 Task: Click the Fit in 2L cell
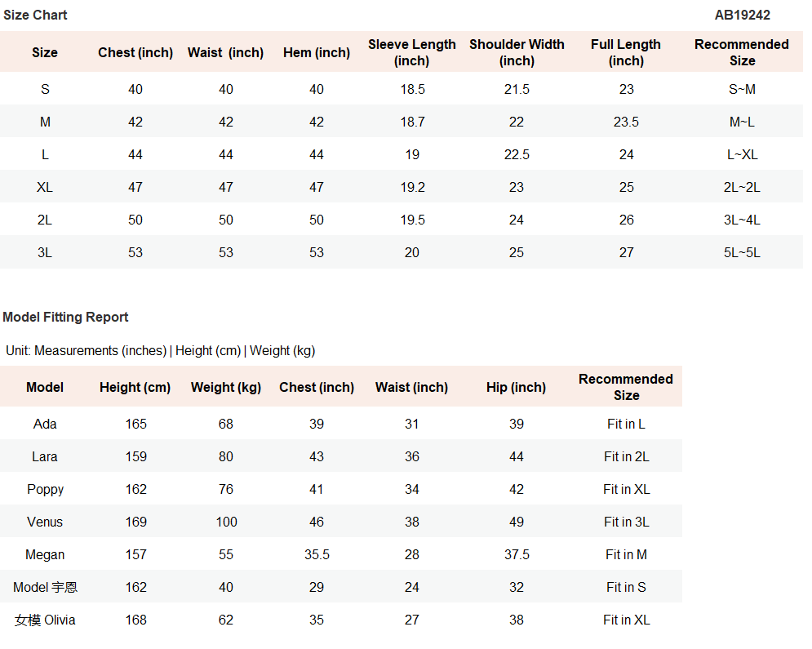tap(627, 456)
